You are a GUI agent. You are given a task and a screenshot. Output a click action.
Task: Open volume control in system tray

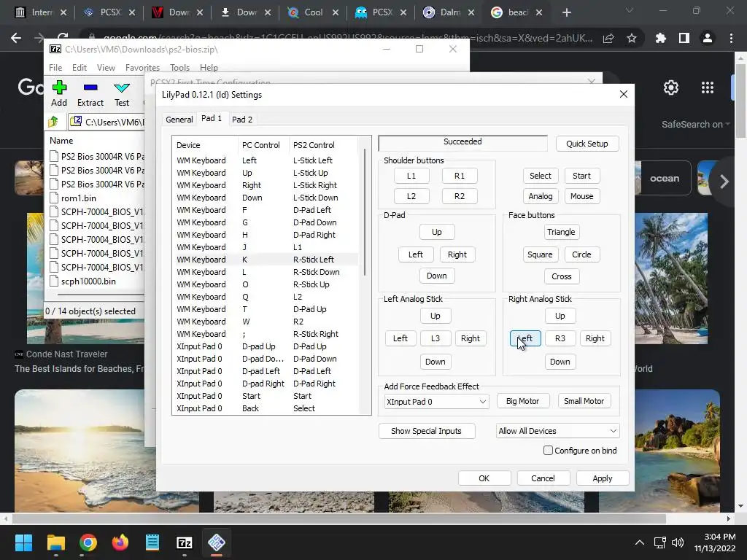tap(678, 542)
